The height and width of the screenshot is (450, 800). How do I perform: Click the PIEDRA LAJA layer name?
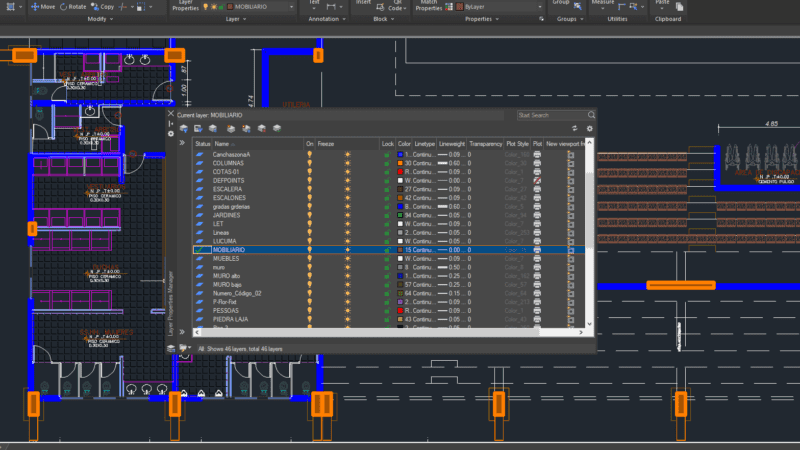(230, 319)
